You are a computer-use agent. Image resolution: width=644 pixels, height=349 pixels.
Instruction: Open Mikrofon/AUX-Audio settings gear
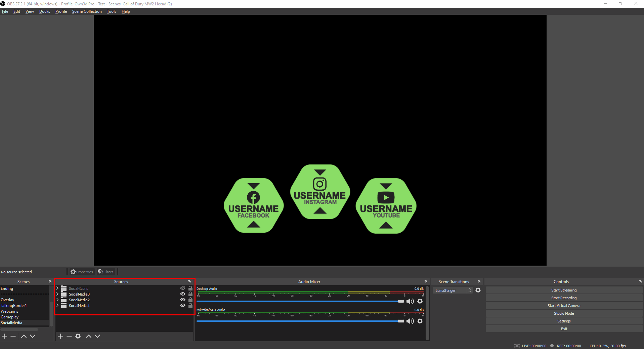click(x=420, y=321)
